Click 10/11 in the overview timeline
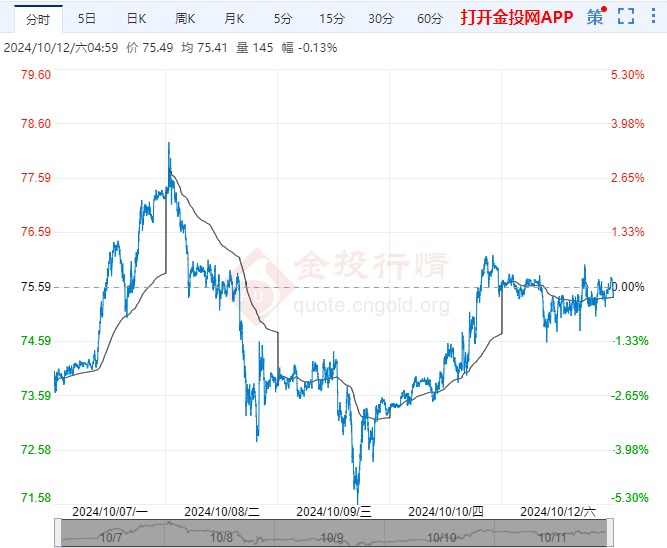Screen dimensions: 667x548 click(x=552, y=538)
